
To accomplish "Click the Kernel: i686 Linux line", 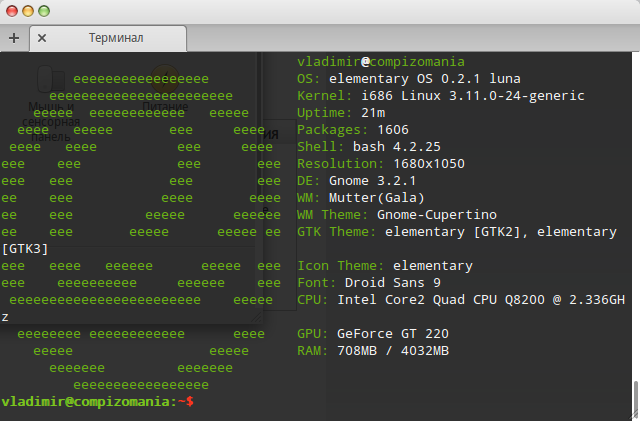I will tap(441, 96).
